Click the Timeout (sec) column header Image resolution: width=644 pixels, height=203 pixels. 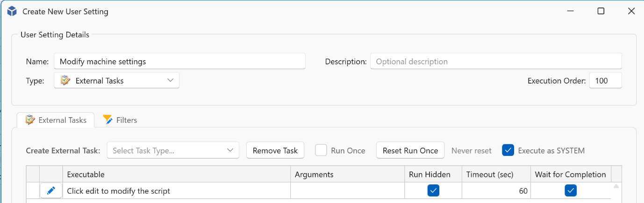[496, 174]
